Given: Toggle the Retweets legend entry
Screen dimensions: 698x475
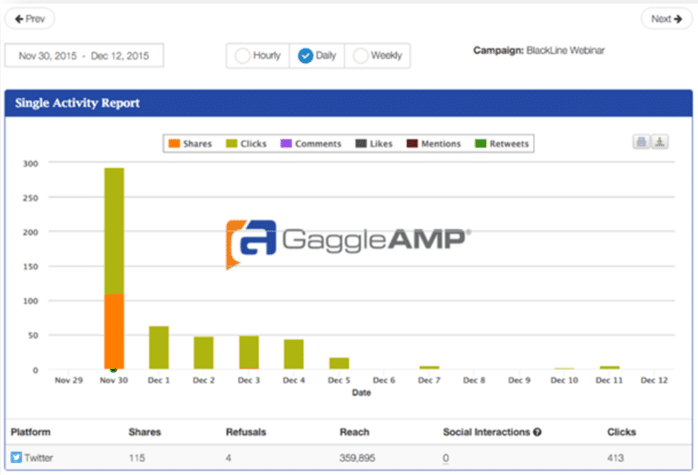Looking at the screenshot, I should coord(502,143).
